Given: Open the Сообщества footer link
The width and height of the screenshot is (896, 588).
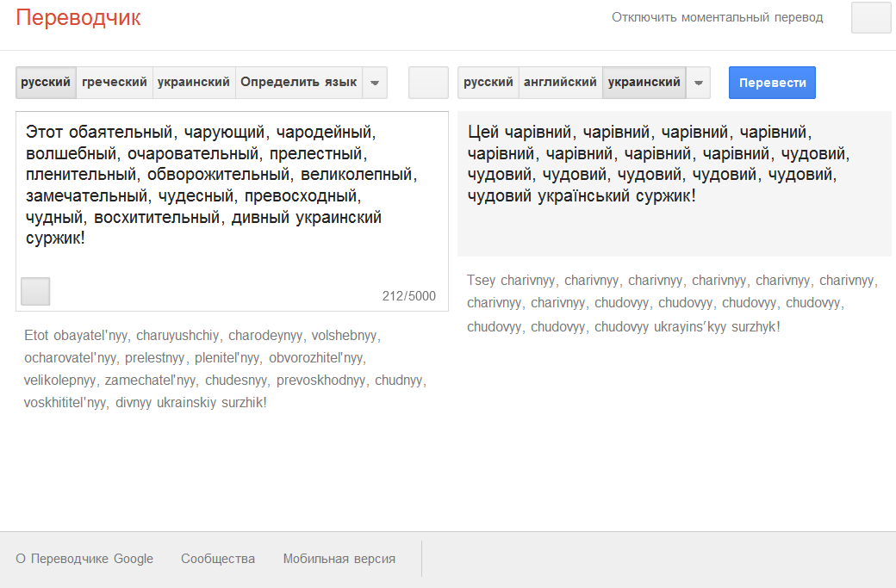Looking at the screenshot, I should [x=218, y=559].
